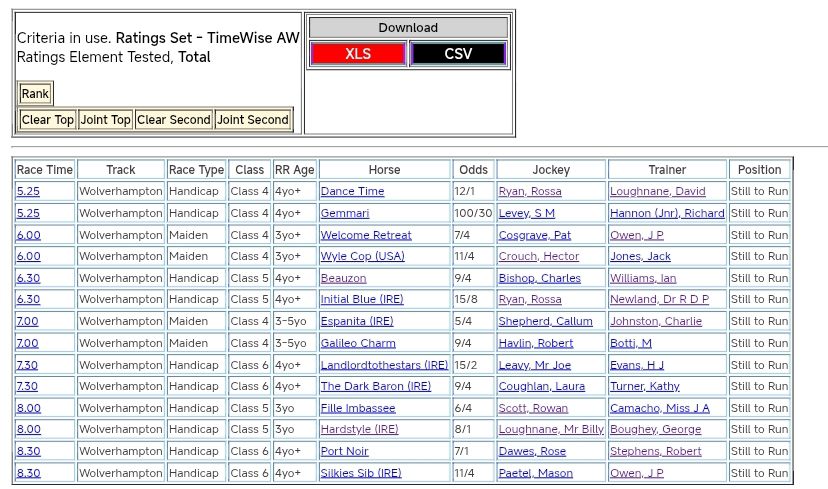Open trainer link Loughnane, David

[x=657, y=191]
